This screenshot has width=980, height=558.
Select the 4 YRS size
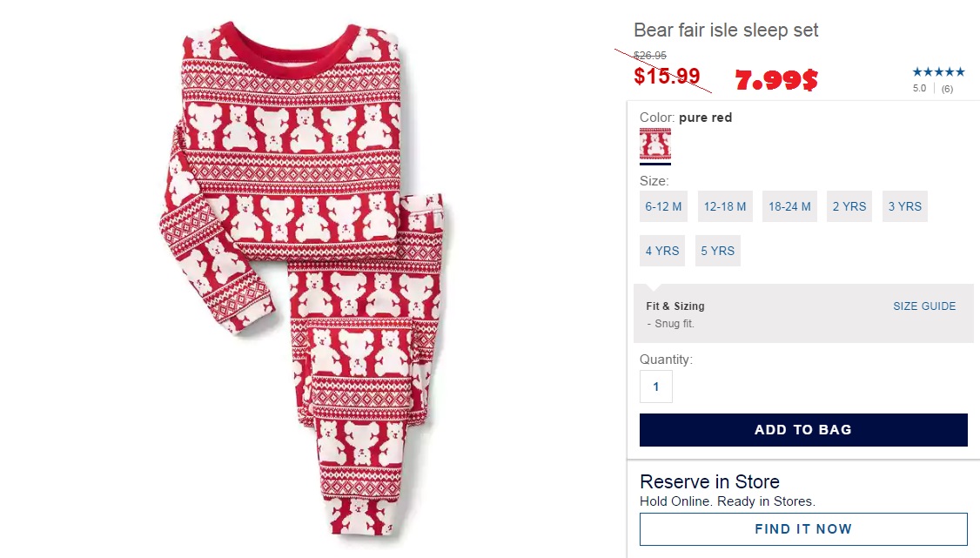tap(662, 251)
